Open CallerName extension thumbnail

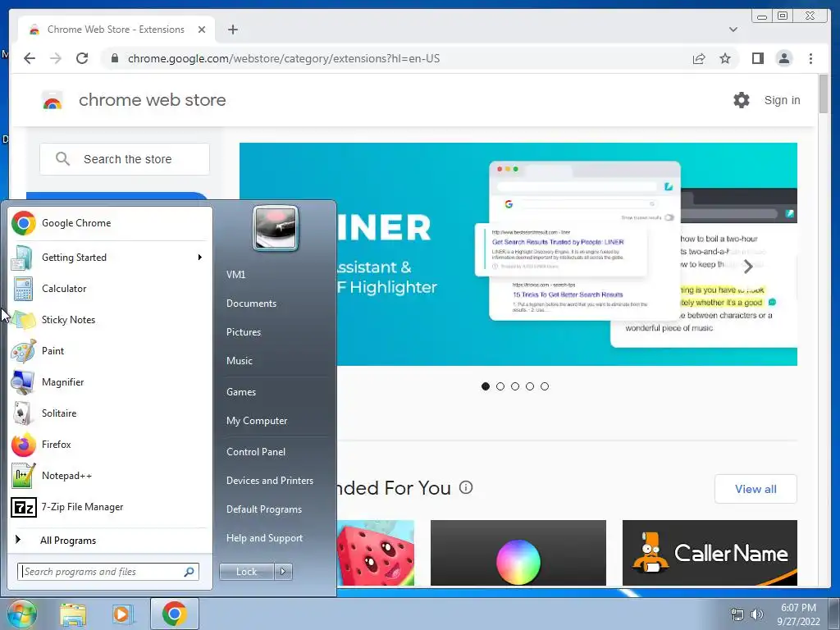pos(710,553)
